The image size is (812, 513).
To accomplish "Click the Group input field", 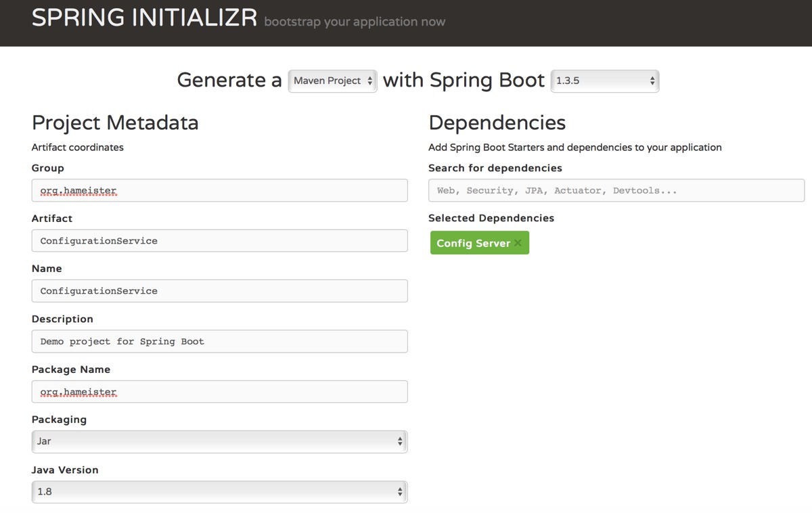I will (x=219, y=190).
